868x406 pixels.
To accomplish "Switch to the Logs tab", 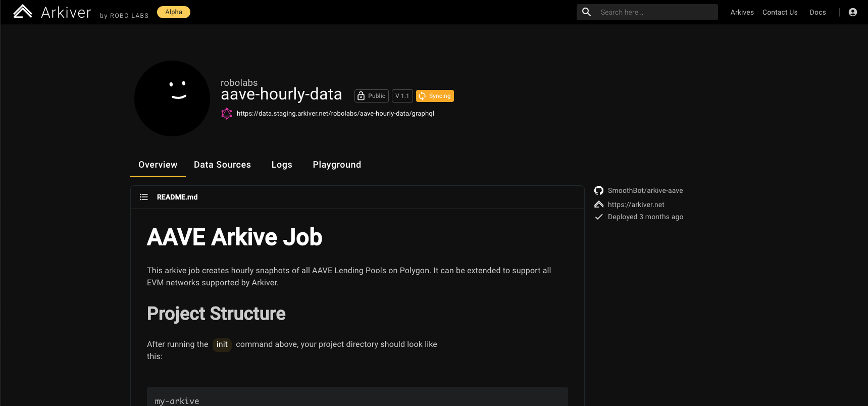I will [282, 165].
